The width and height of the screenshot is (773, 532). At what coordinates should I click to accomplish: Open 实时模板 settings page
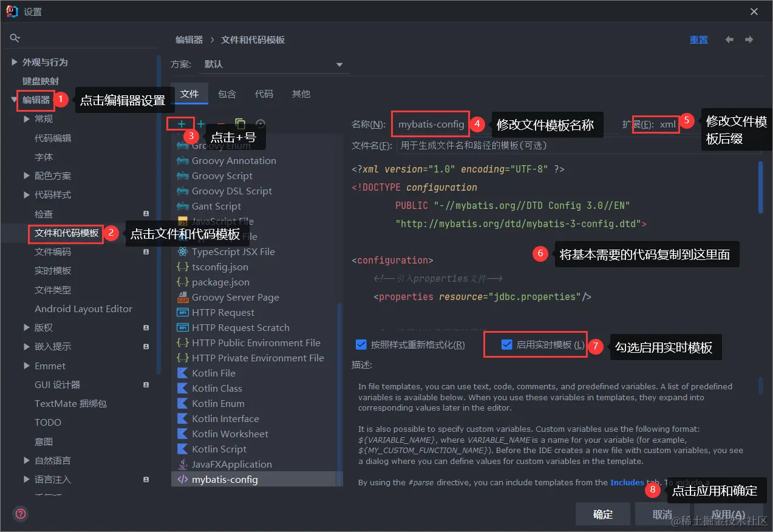coord(53,270)
